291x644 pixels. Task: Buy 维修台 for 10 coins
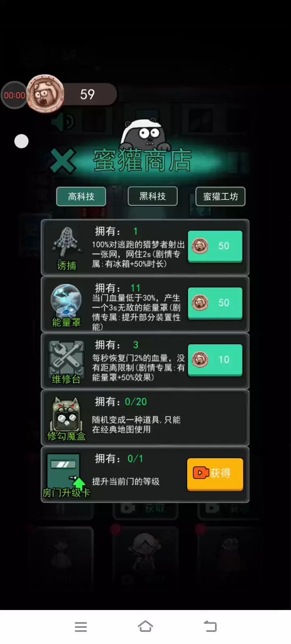pyautogui.click(x=215, y=360)
